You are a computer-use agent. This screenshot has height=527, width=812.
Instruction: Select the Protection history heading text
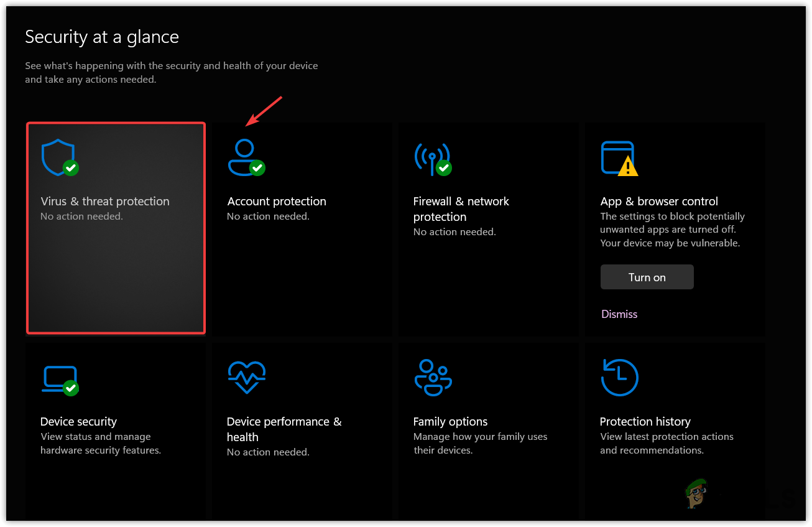pos(645,422)
